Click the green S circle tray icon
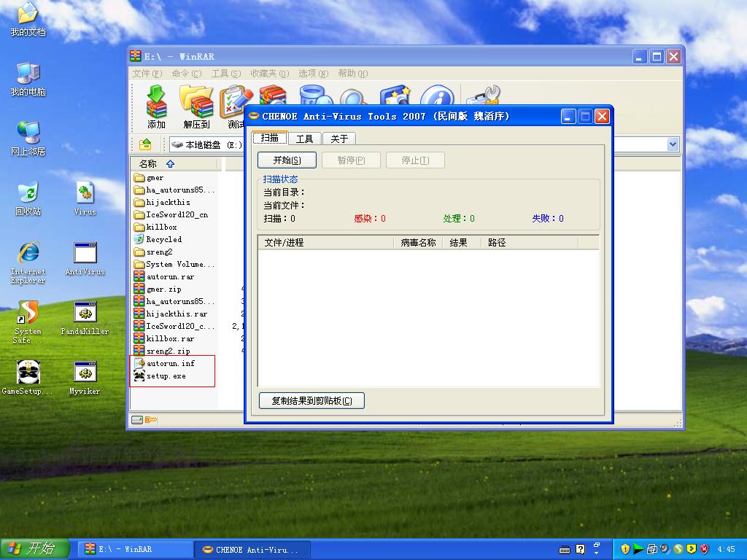The height and width of the screenshot is (560, 747). tap(678, 549)
